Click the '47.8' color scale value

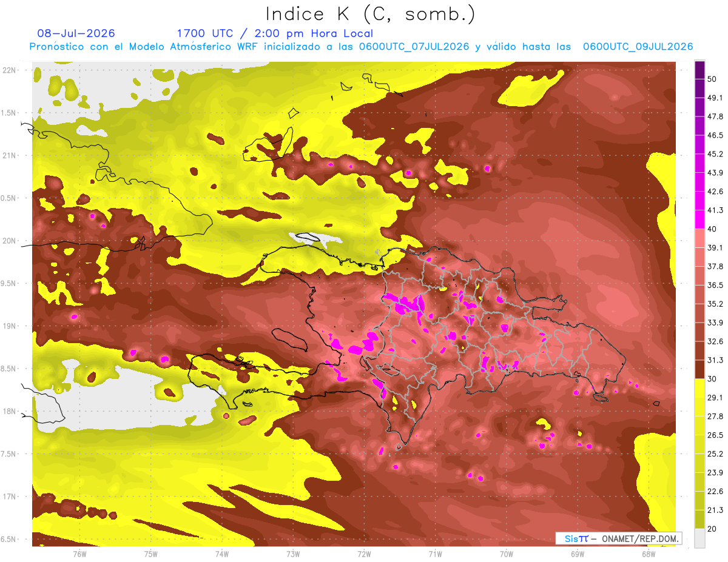[x=715, y=116]
